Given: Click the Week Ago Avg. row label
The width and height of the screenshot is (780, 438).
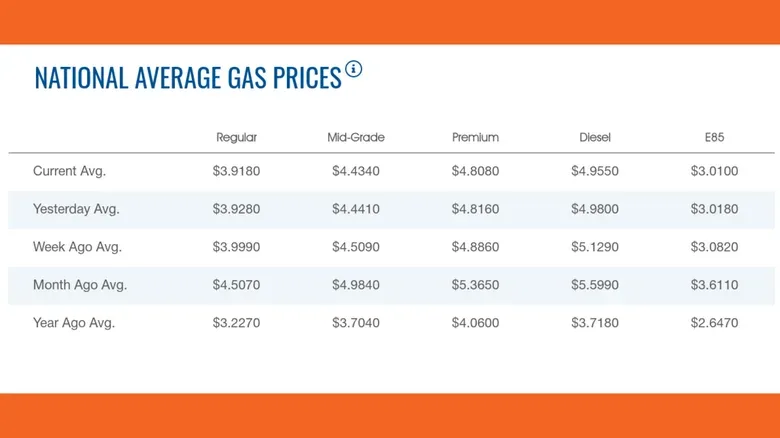Looking at the screenshot, I should [77, 247].
